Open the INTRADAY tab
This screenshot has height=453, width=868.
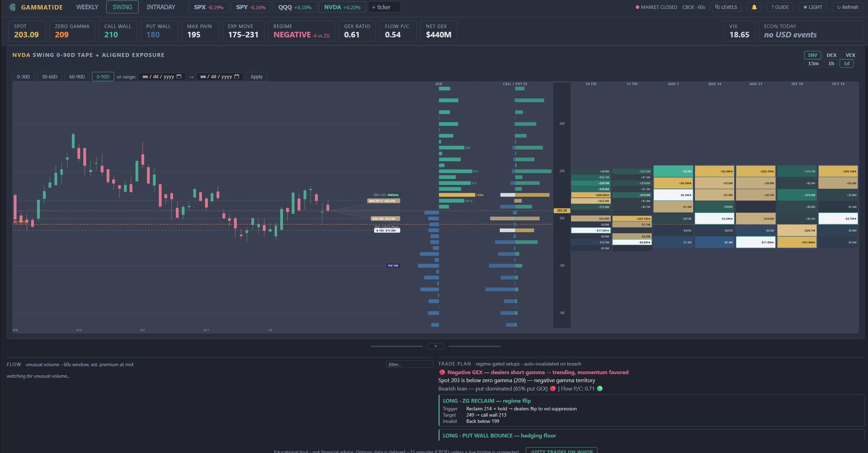click(x=161, y=7)
